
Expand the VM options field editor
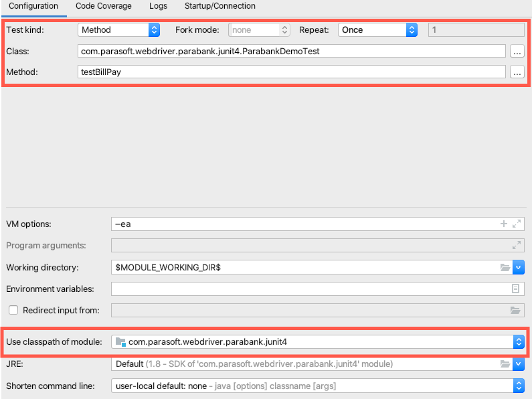click(517, 224)
